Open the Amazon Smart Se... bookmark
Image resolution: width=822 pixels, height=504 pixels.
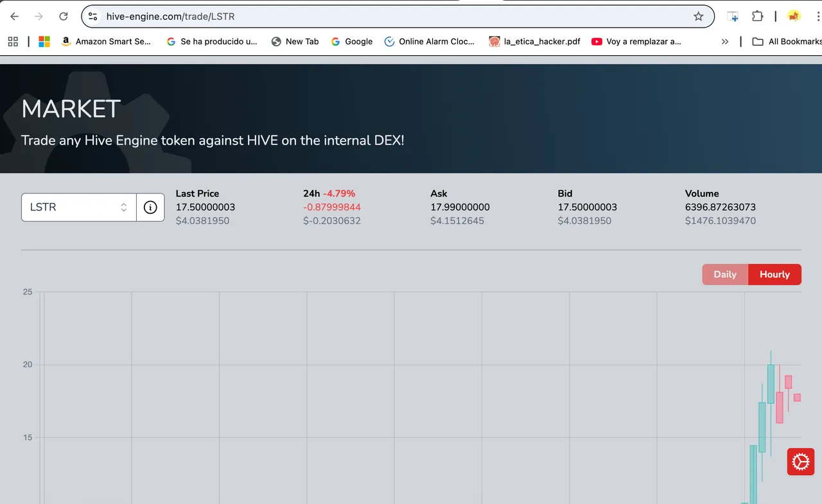106,42
